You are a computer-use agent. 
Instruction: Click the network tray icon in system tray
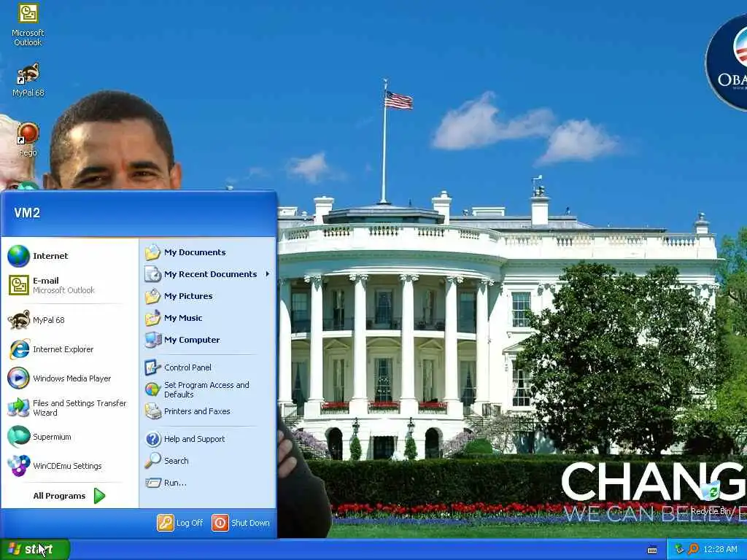click(x=679, y=549)
